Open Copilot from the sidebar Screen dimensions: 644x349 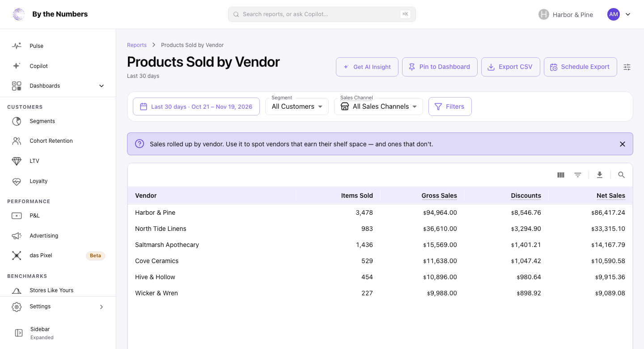pyautogui.click(x=58, y=66)
